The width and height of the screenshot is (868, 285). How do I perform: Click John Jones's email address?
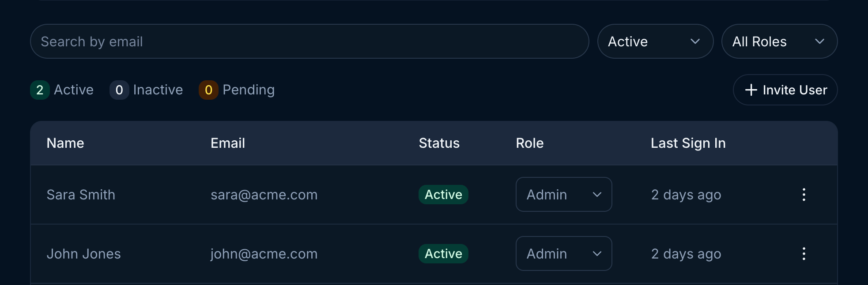(x=264, y=254)
